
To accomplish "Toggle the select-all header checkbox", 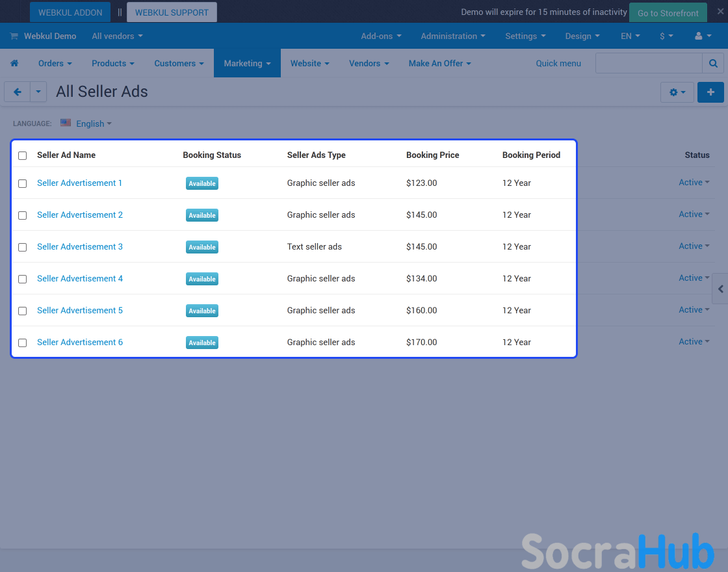I will coord(23,156).
